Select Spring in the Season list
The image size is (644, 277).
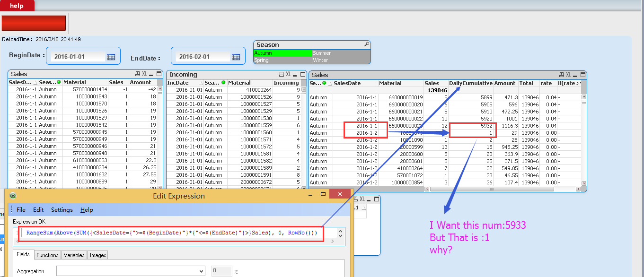pyautogui.click(x=282, y=60)
